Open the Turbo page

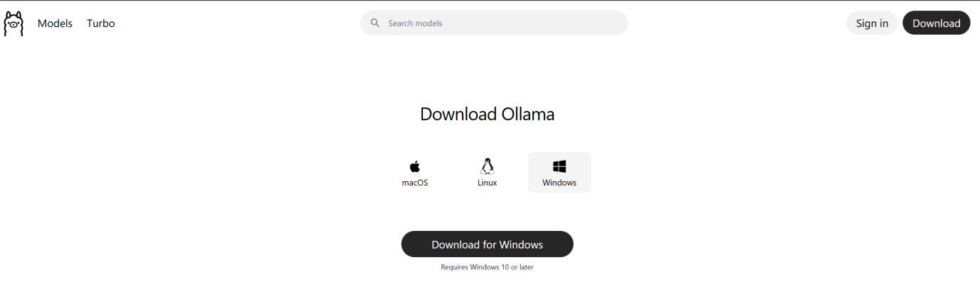click(101, 23)
